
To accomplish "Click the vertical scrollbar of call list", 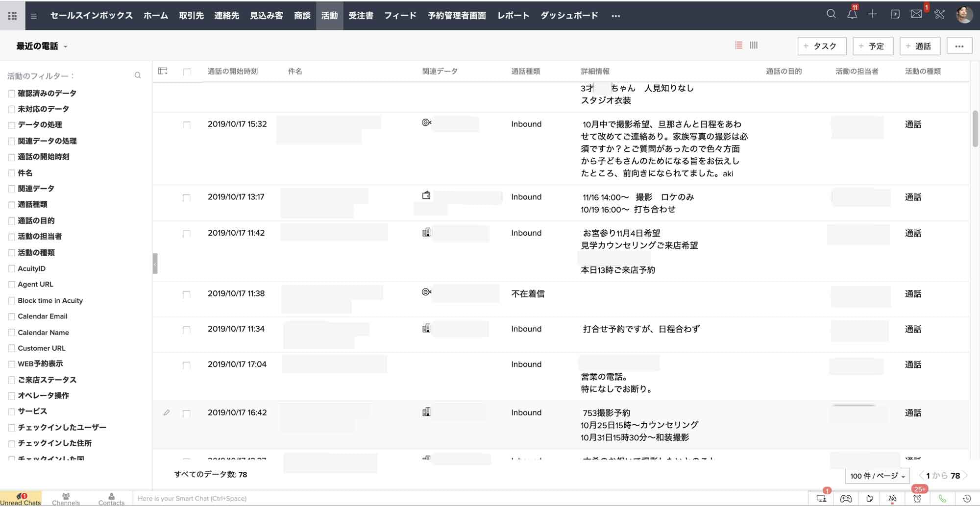I will click(x=975, y=128).
